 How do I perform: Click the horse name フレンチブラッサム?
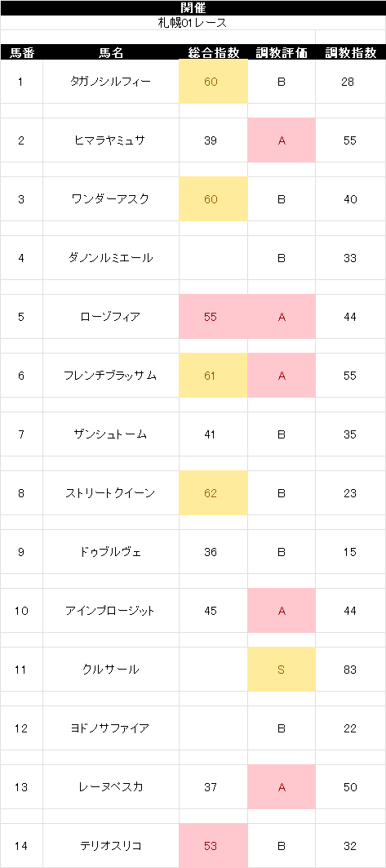click(111, 376)
